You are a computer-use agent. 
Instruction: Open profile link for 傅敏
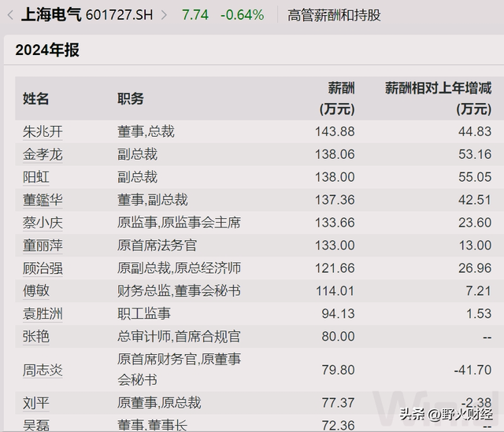pos(35,291)
